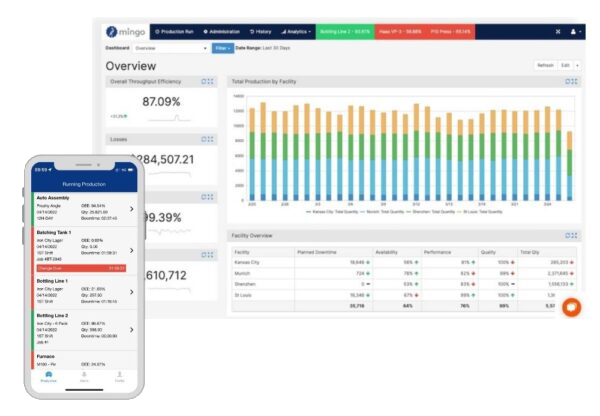Sort by the Total Qty column header
This screenshot has width=600, height=416.
[546, 252]
